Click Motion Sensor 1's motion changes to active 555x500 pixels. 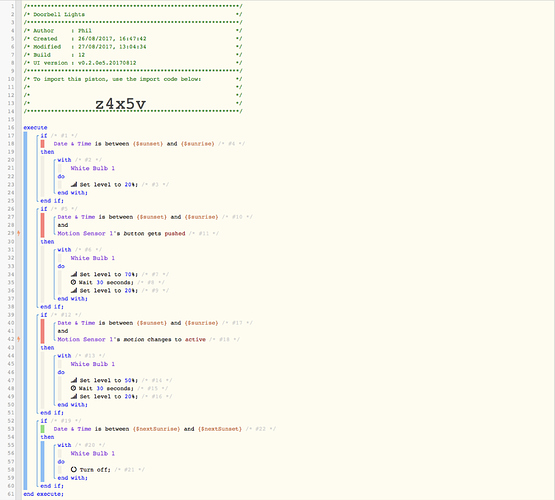click(132, 339)
